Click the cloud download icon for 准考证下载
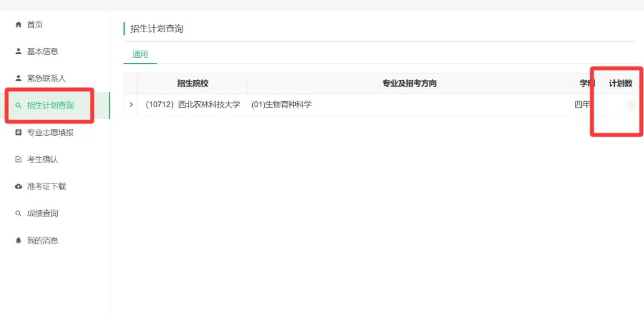This screenshot has height=314, width=644. pos(18,186)
